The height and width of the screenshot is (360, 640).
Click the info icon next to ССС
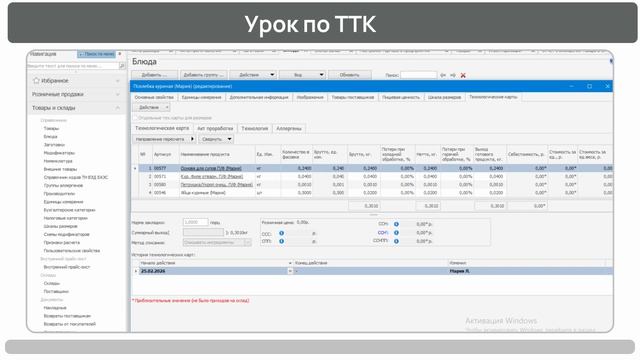(281, 233)
